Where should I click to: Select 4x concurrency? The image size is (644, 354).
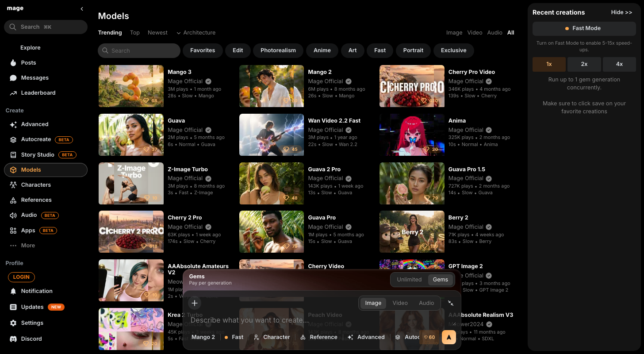pos(619,64)
